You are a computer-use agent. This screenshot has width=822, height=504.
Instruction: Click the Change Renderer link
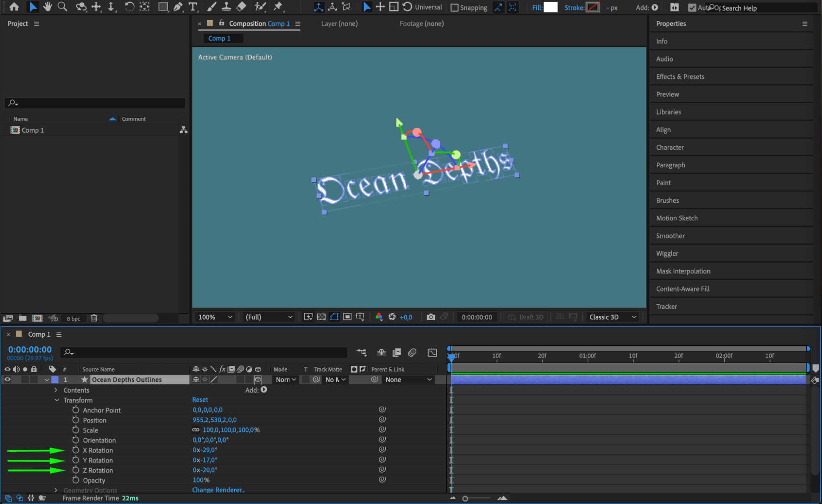[x=218, y=490]
